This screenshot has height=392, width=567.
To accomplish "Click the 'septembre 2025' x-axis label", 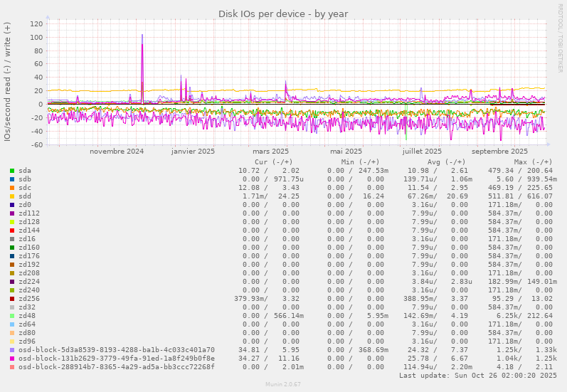I will pos(499,151).
